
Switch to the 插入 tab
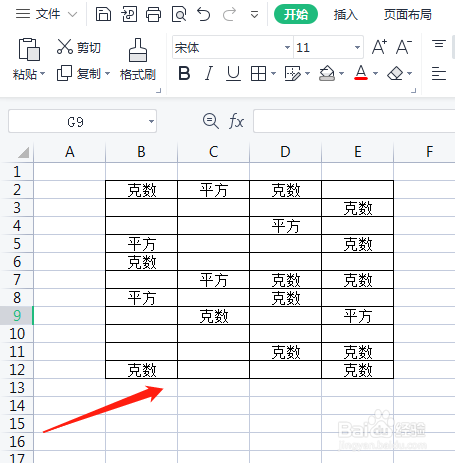pos(346,14)
